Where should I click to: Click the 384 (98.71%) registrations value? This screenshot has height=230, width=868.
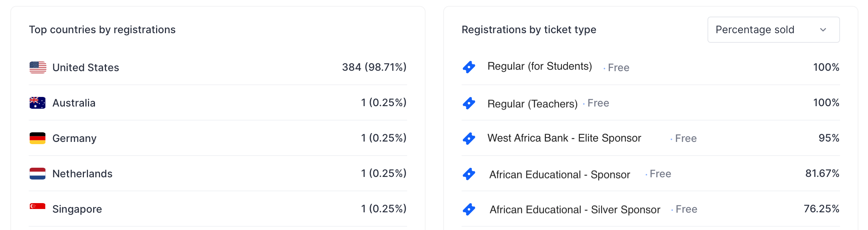(x=374, y=67)
